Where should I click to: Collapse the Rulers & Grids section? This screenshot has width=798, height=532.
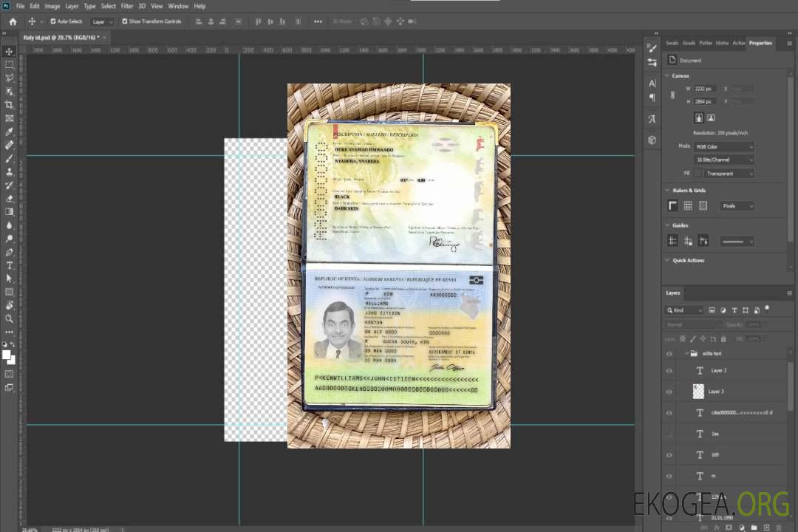(667, 191)
